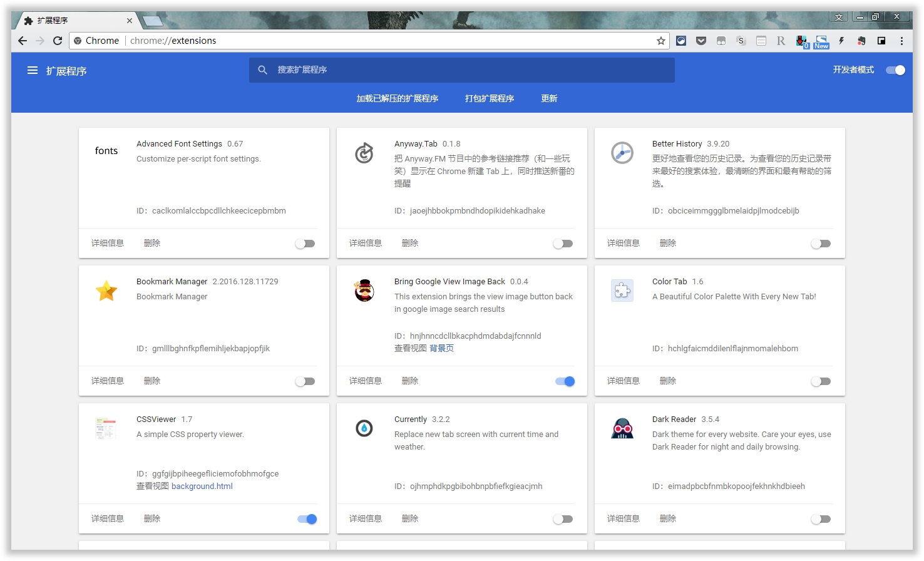The image size is (924, 561).
Task: Remove the Better History extension
Action: point(667,243)
